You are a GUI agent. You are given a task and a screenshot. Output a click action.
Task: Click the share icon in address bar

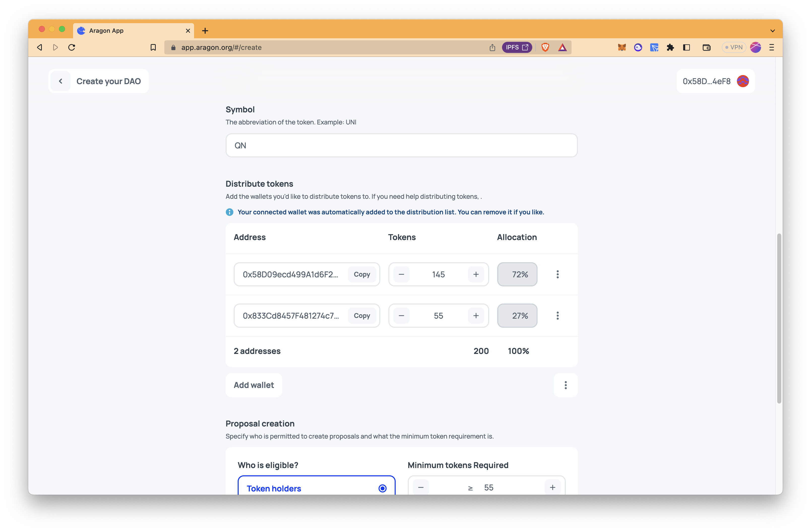pyautogui.click(x=492, y=47)
